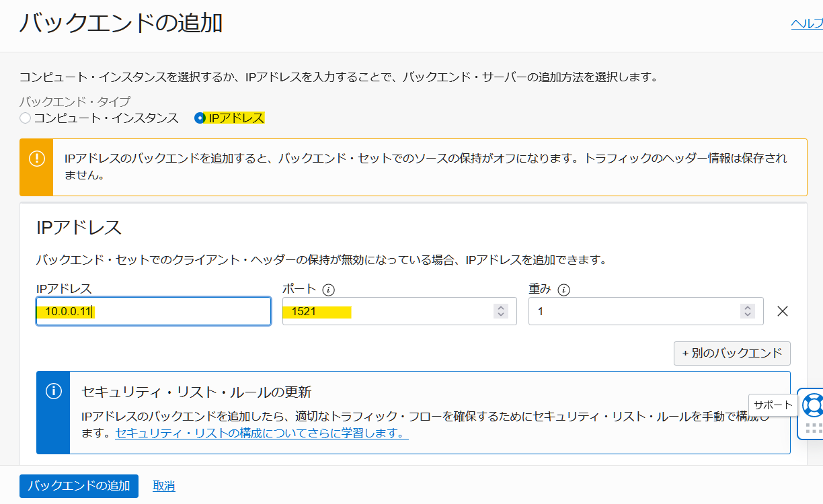This screenshot has width=823, height=504.
Task: Adjust port value with stepper arrows
Action: tap(500, 311)
